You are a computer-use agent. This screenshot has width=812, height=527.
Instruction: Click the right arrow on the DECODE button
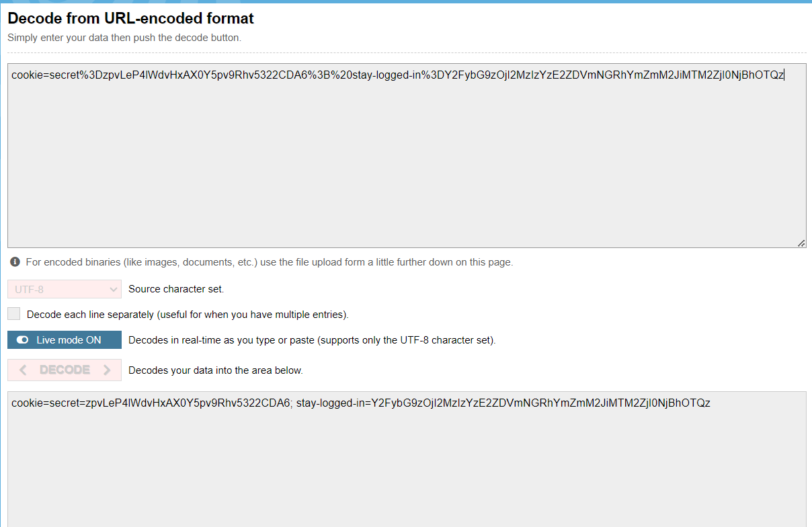click(106, 370)
